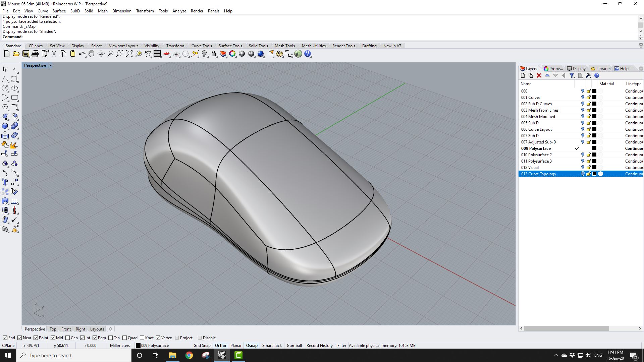The image size is (644, 362).
Task: Open the Display panel tab
Action: tap(576, 69)
